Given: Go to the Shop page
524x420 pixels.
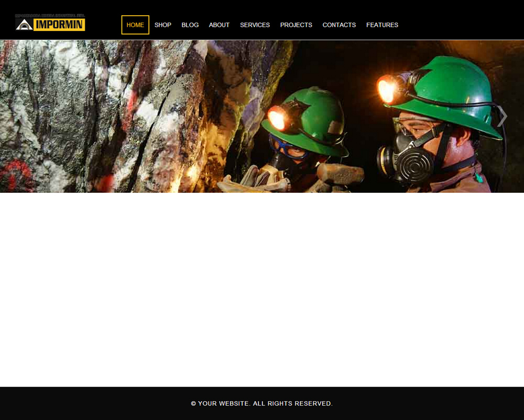Looking at the screenshot, I should click(163, 25).
